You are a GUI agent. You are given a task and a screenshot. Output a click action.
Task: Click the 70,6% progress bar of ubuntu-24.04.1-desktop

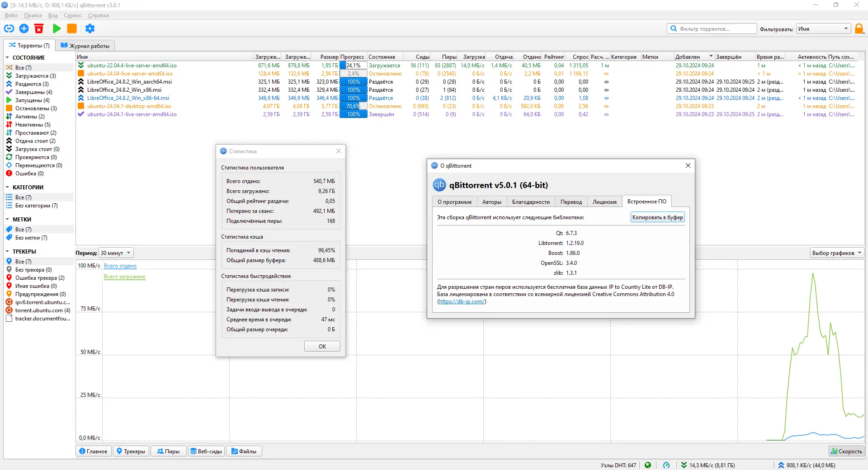[354, 106]
